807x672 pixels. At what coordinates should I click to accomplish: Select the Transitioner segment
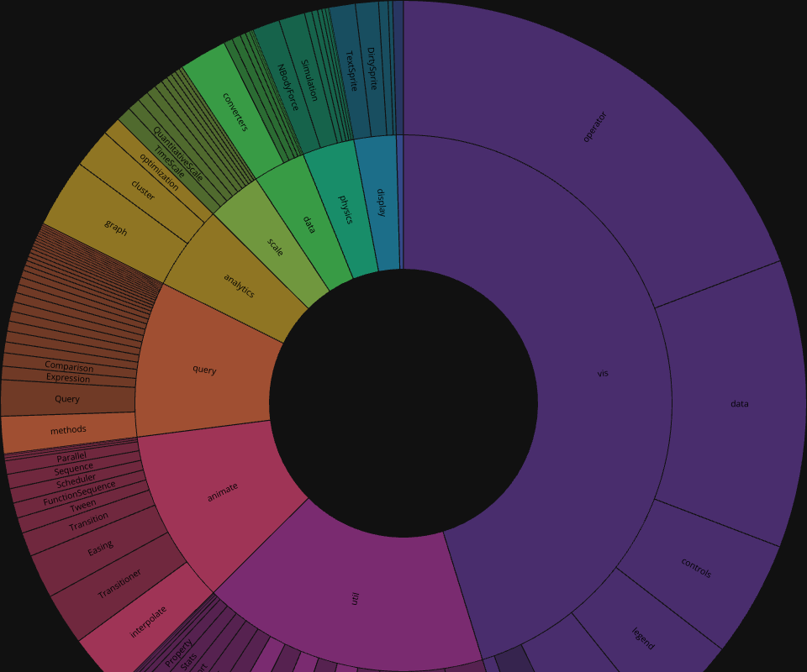point(119,584)
